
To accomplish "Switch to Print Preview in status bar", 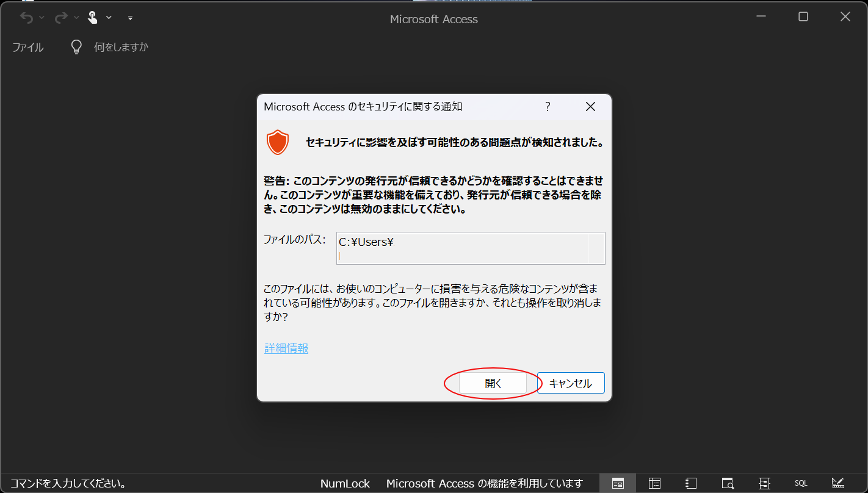I will (x=728, y=483).
